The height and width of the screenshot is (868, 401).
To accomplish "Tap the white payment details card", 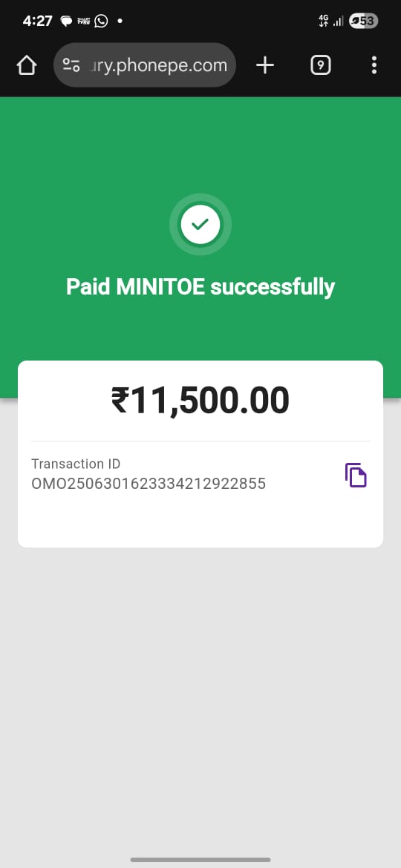I will [x=200, y=454].
